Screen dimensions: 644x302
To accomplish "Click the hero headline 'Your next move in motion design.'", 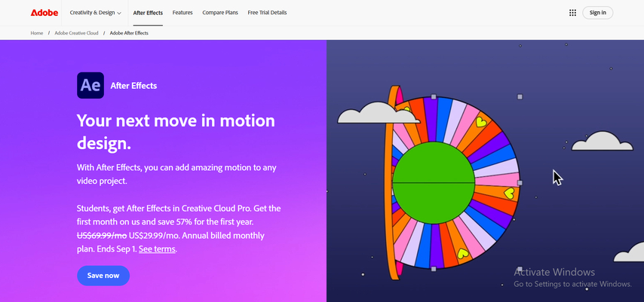I will pyautogui.click(x=176, y=132).
